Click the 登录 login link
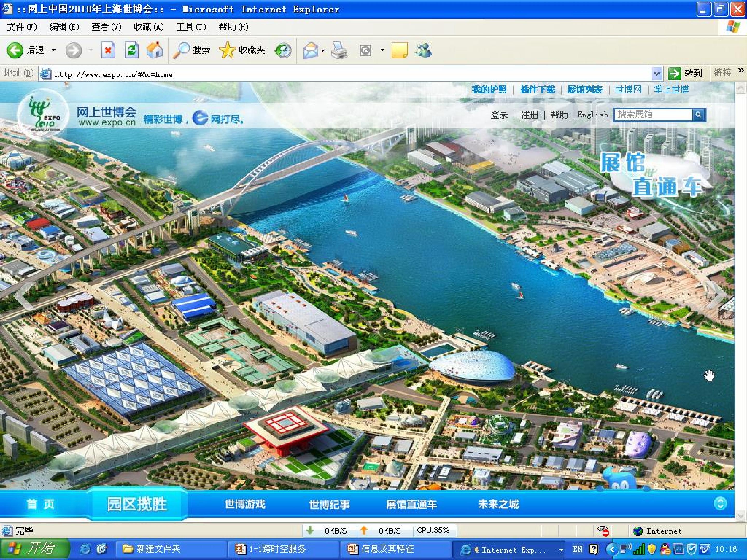Image resolution: width=747 pixels, height=560 pixels. tap(499, 115)
